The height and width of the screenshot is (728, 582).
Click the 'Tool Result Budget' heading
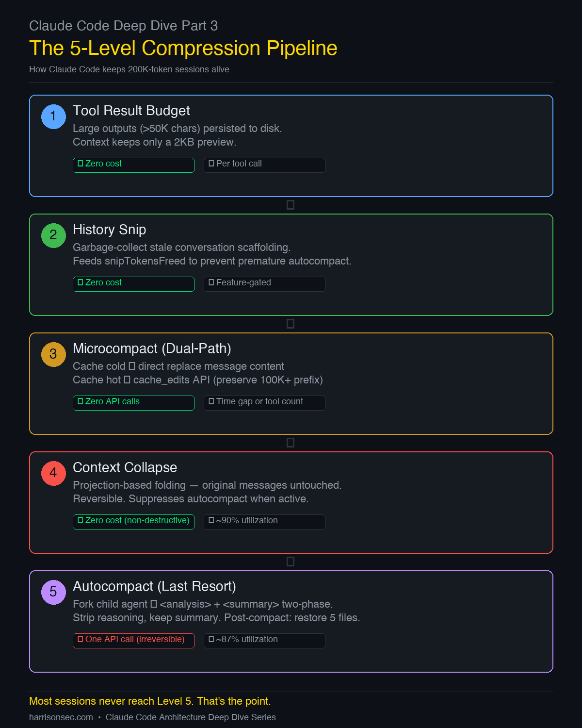coord(131,111)
